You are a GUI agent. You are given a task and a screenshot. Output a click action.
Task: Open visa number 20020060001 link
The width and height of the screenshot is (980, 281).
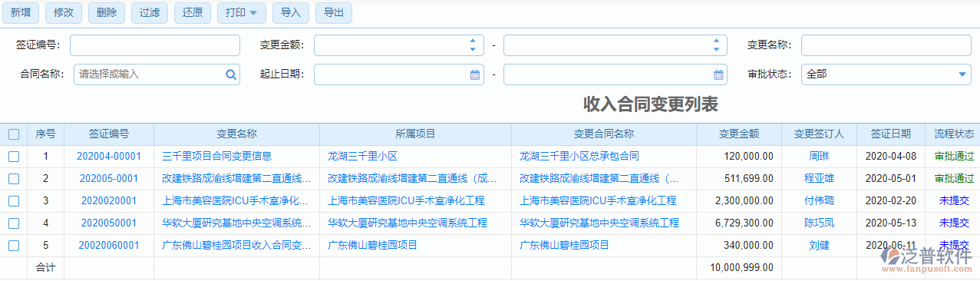tap(109, 246)
